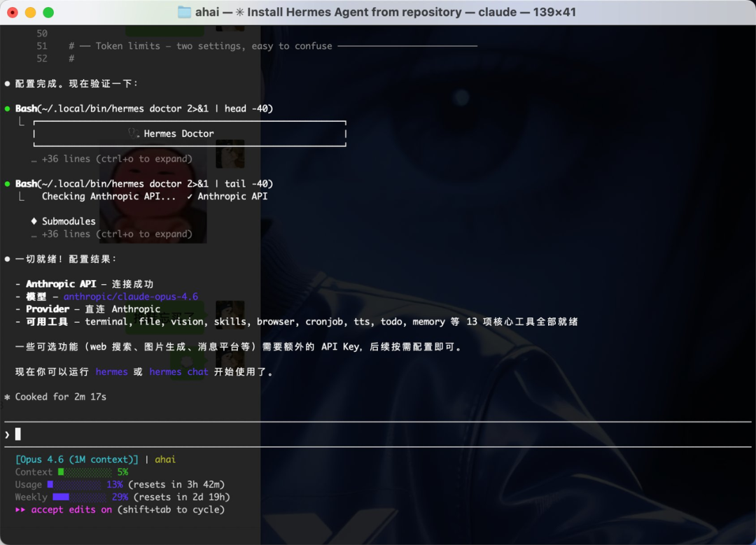Click the white bullet before '配置完成'
Image resolution: width=756 pixels, height=545 pixels.
point(7,84)
